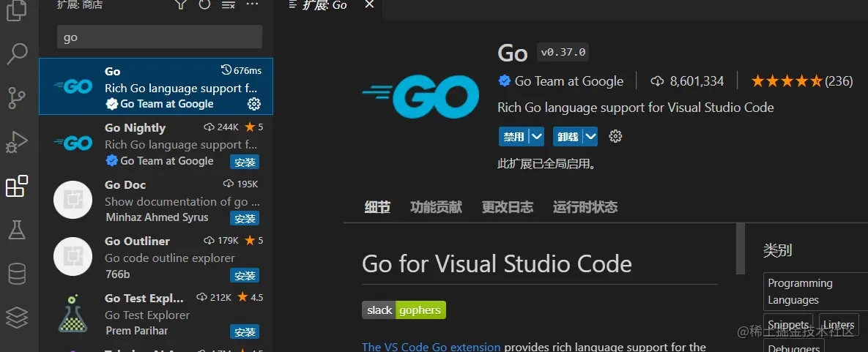This screenshot has width=868, height=352.
Task: Click the 禁用 button
Action: pyautogui.click(x=513, y=136)
